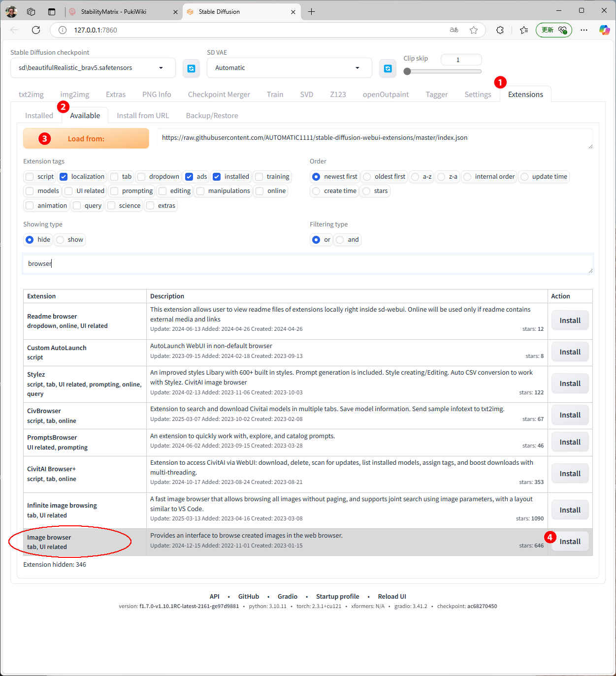The width and height of the screenshot is (616, 676).
Task: Open the browser extensions menu
Action: pos(500,30)
